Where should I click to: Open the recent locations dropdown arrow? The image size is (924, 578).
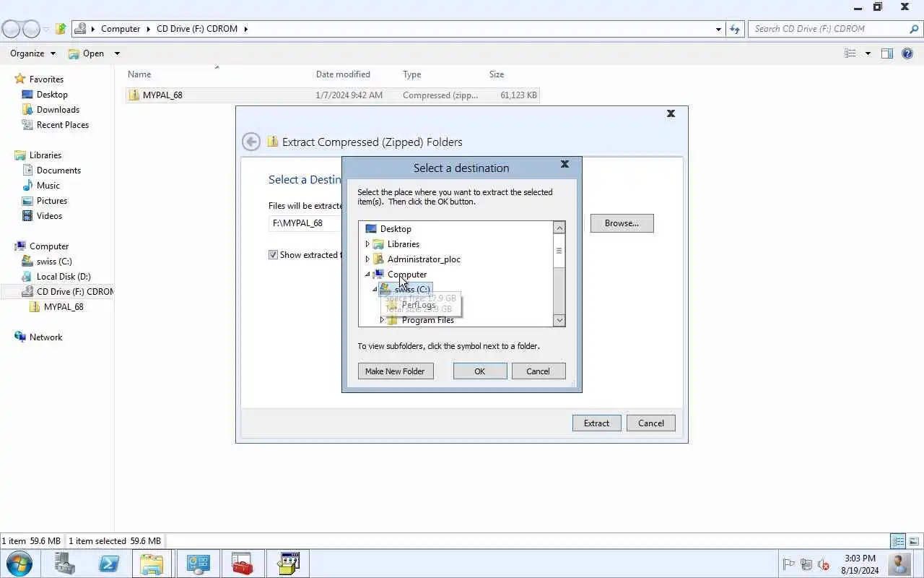(x=46, y=29)
